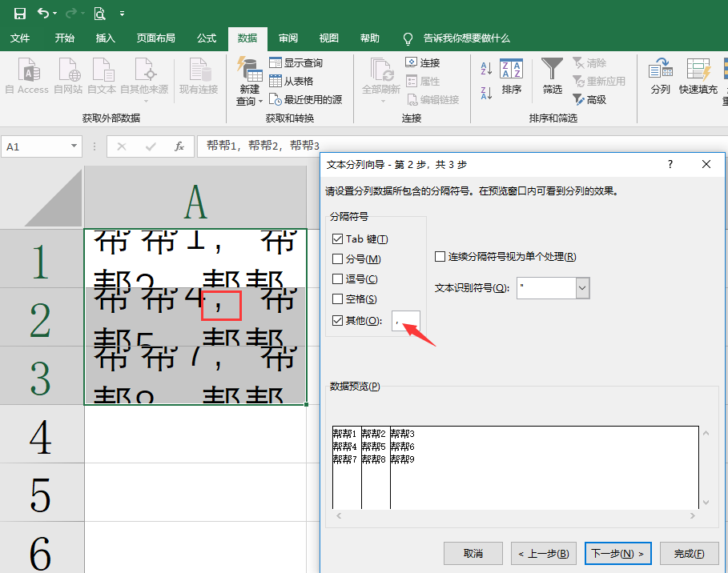728x573 pixels.
Task: Open the Name Box dropdown arrow
Action: pos(74,146)
